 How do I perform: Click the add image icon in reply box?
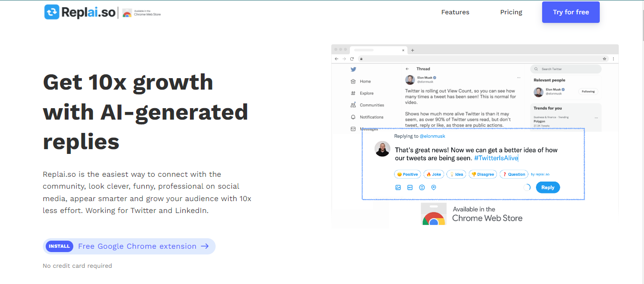click(398, 188)
